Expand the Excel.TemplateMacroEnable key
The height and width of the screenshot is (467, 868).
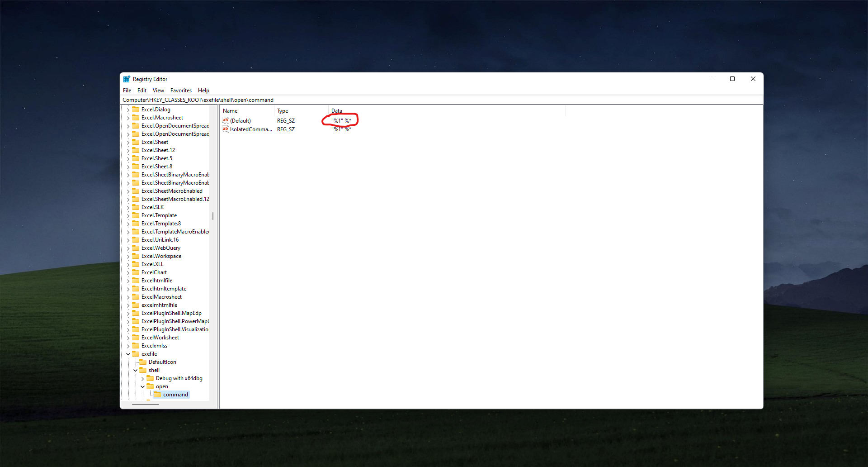[x=128, y=232]
